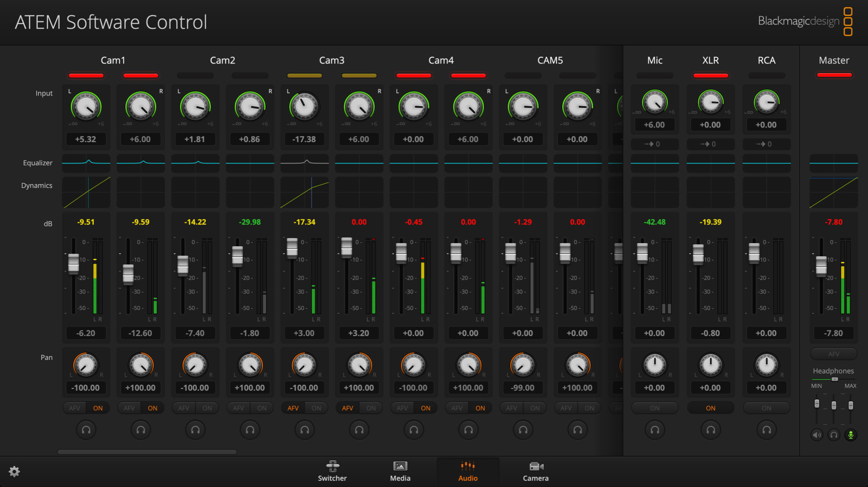Mute monitoring via the speaker icon
The image size is (868, 487).
(816, 434)
